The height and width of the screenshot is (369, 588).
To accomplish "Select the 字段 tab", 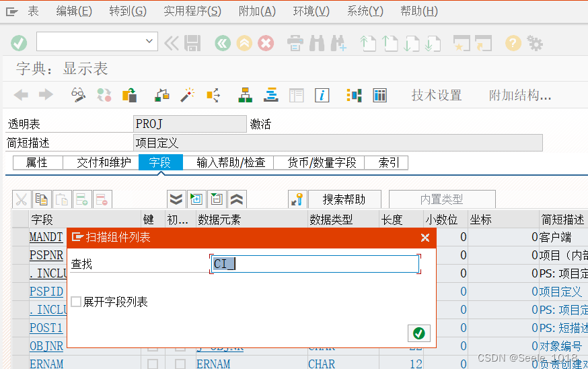I will (x=161, y=162).
